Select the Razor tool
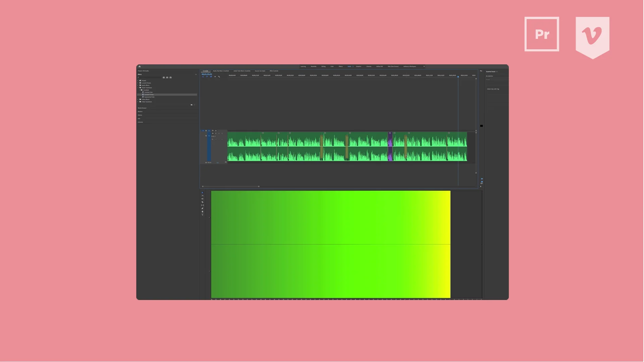Image resolution: width=644 pixels, height=362 pixels. pyautogui.click(x=202, y=202)
